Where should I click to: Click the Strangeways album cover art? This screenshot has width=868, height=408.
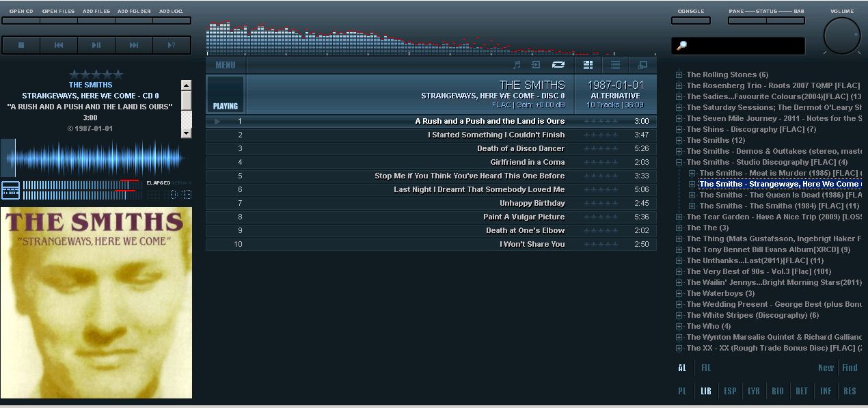coord(96,303)
